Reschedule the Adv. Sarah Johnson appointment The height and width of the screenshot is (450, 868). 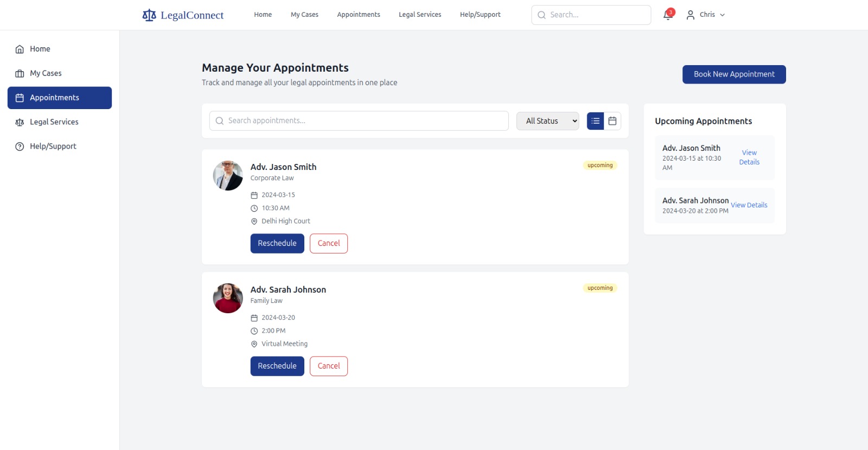point(277,366)
